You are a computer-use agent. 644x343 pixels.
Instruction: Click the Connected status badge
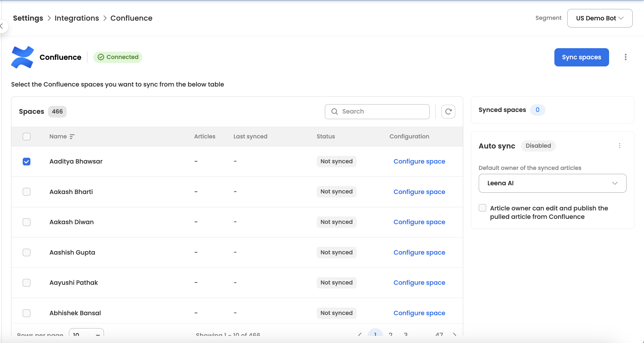point(118,57)
